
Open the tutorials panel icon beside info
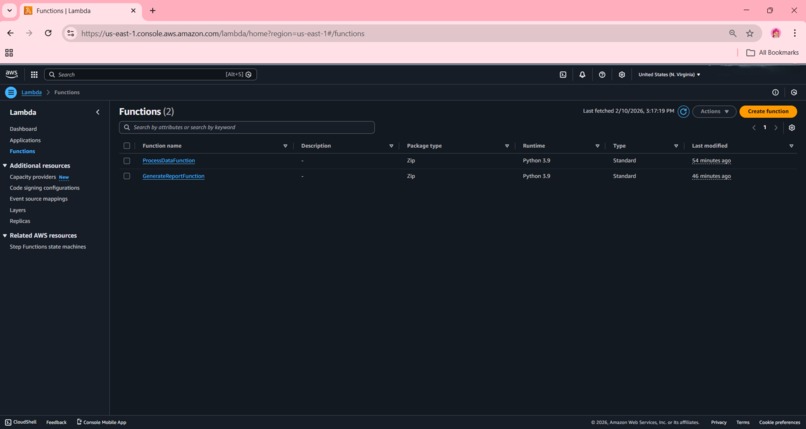(794, 92)
